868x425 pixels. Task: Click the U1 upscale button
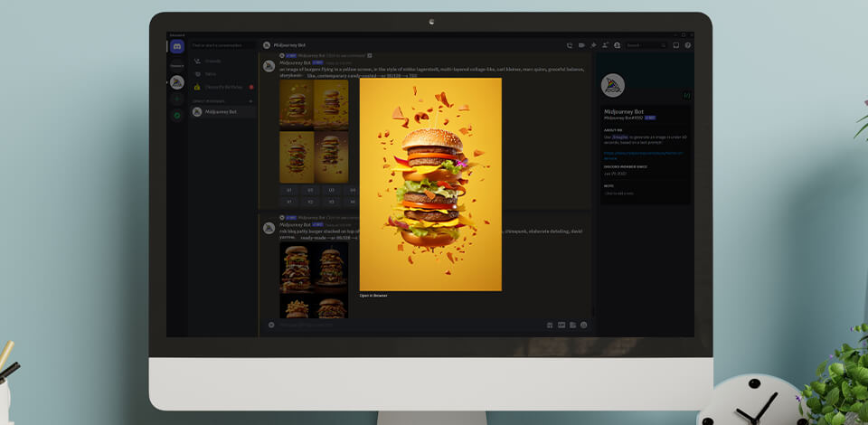pos(289,190)
